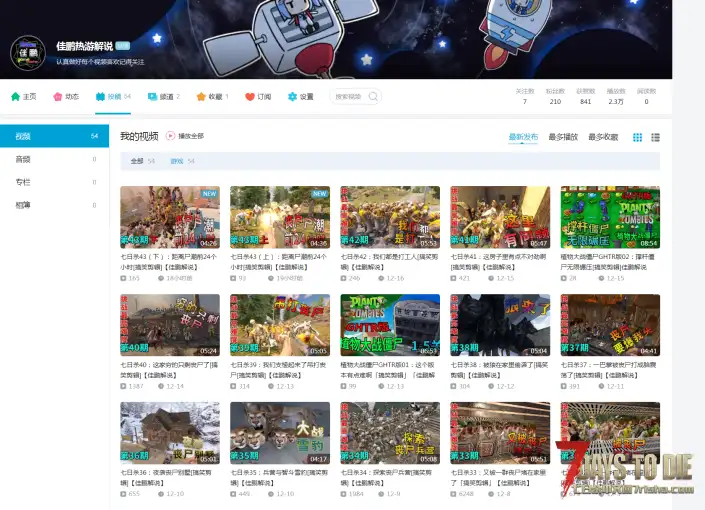Viewport: 705px width, 510px height.
Task: Open title 七日杀36：夜袭丧尸别墅
Action: 166,478
